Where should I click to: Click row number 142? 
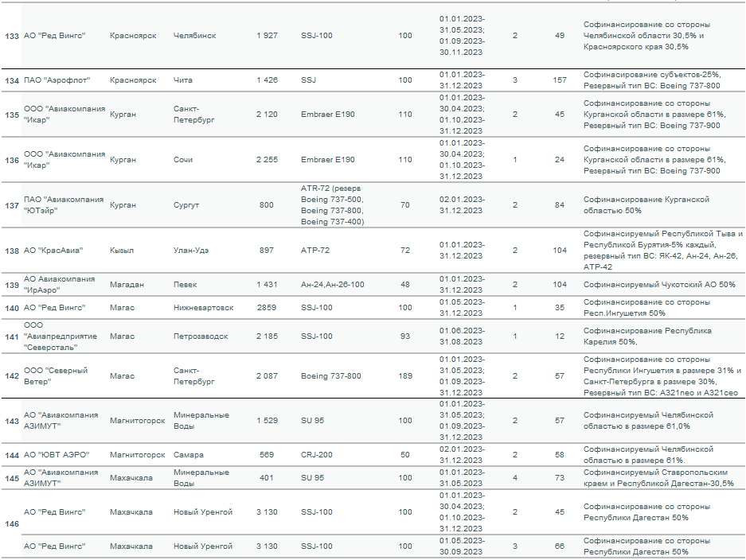click(12, 376)
